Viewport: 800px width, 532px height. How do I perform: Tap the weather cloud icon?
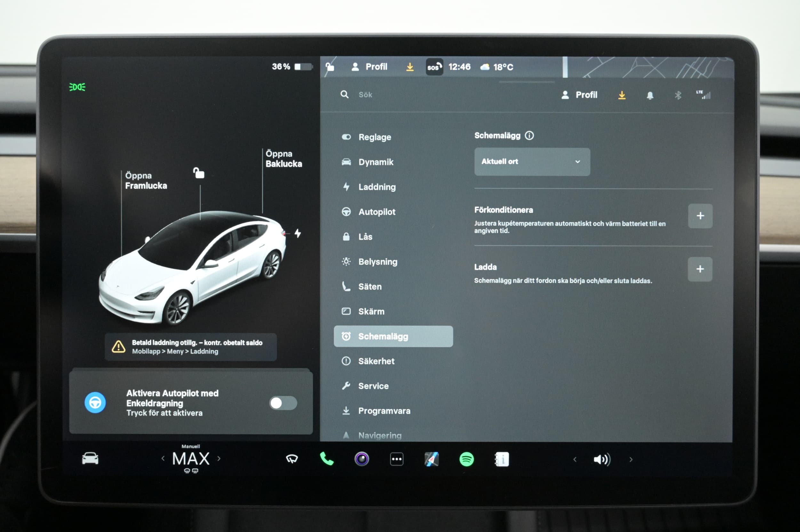coord(485,67)
